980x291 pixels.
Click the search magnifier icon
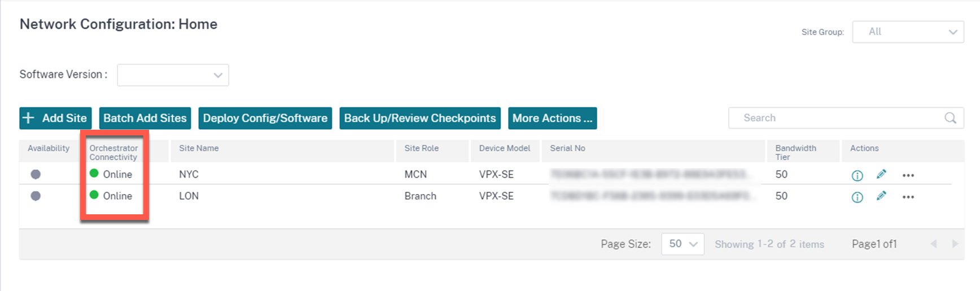click(951, 118)
